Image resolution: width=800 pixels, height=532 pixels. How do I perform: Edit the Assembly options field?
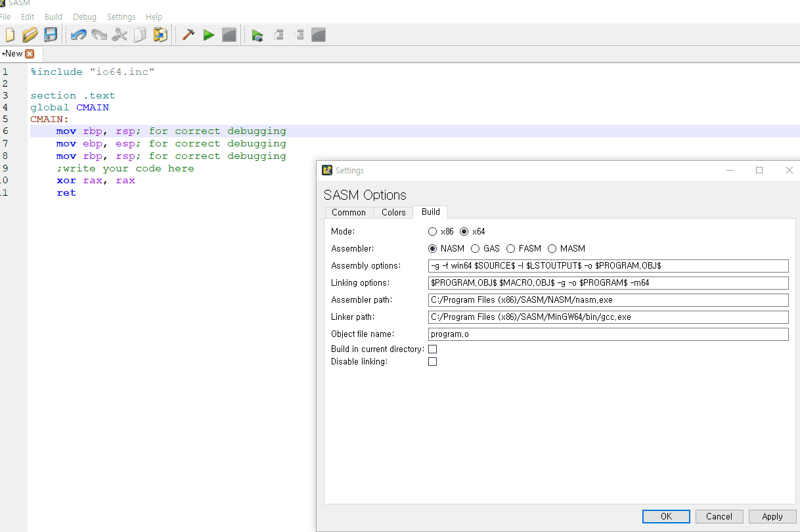click(x=608, y=265)
